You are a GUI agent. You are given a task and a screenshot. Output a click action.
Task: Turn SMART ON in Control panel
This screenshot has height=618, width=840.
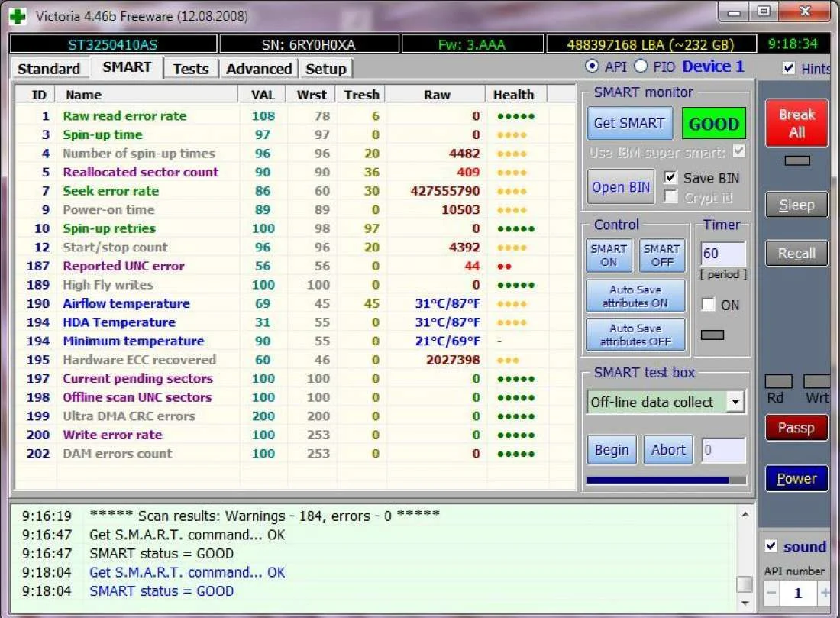coord(609,255)
